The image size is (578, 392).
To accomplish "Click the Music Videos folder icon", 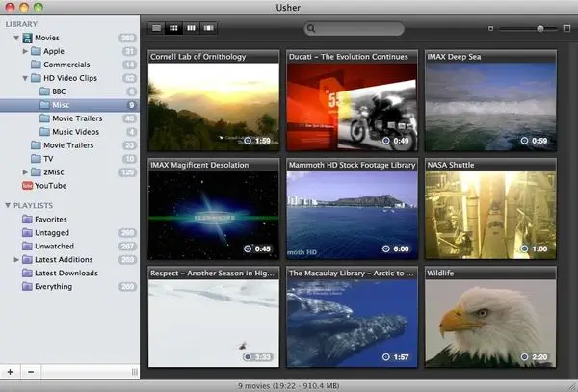I will click(44, 132).
